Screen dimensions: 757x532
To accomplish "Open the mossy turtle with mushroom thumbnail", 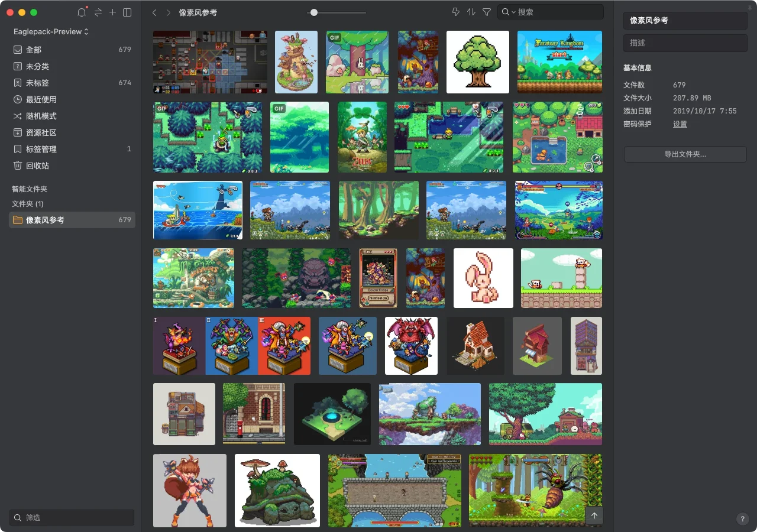I will point(277,491).
